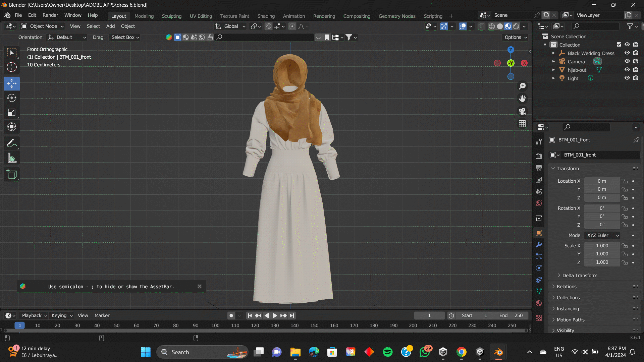Toggle camera view in viewport

click(x=522, y=111)
